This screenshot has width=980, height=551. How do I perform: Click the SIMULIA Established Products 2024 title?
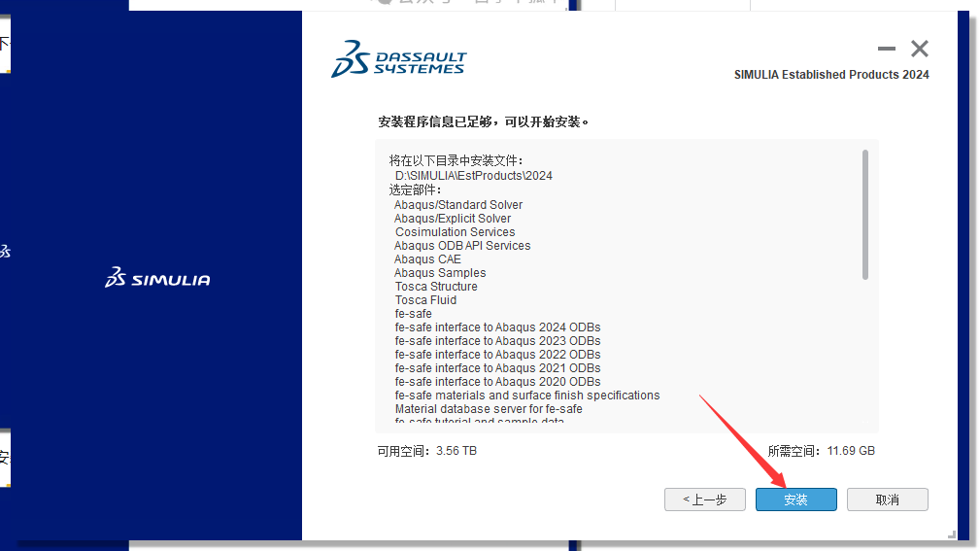coord(831,75)
